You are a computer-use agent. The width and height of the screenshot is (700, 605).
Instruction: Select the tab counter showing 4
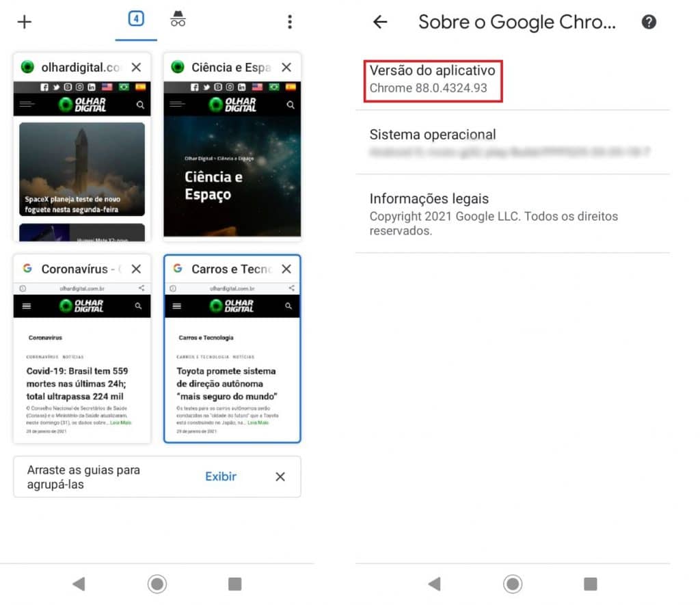tap(136, 18)
